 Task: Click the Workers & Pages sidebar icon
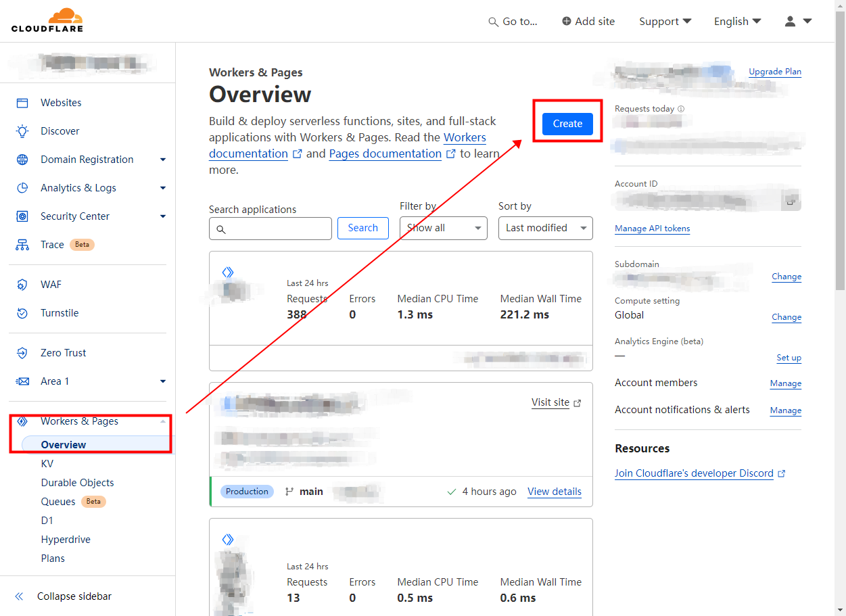pos(22,421)
